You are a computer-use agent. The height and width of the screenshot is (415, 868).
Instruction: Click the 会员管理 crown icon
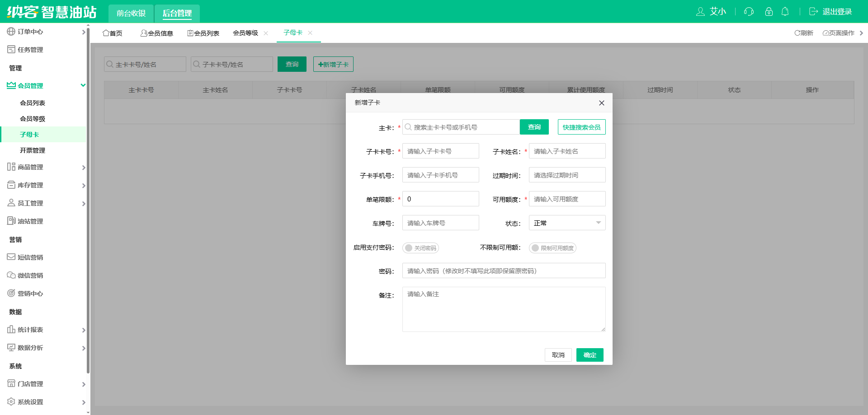11,85
